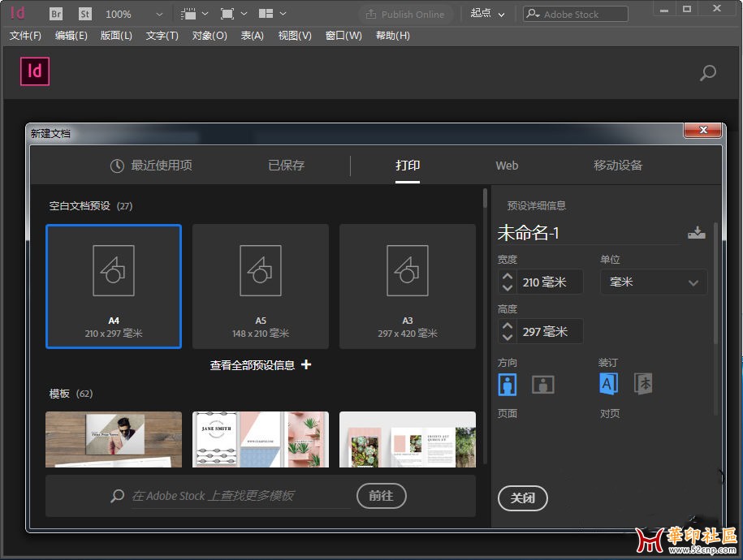Expand the 100% zoom level dropdown
The width and height of the screenshot is (743, 560).
tap(158, 14)
